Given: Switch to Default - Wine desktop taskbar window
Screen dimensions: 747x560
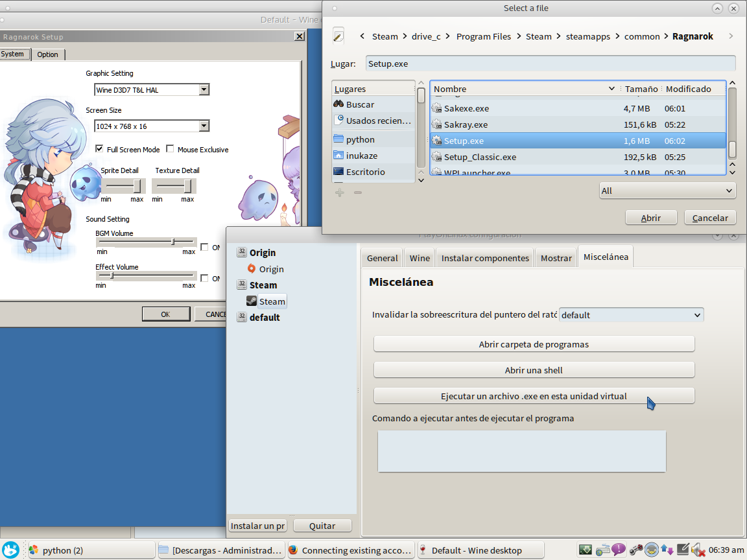Looking at the screenshot, I should 481,550.
